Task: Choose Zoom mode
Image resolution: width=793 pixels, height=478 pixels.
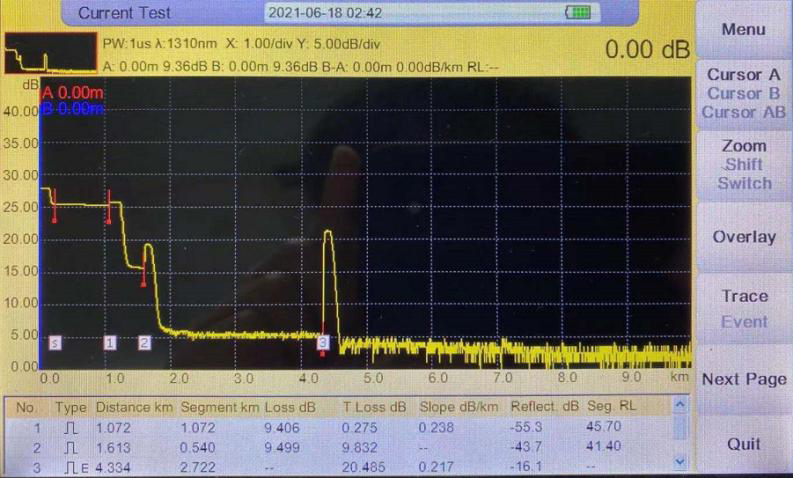Action: [x=744, y=146]
